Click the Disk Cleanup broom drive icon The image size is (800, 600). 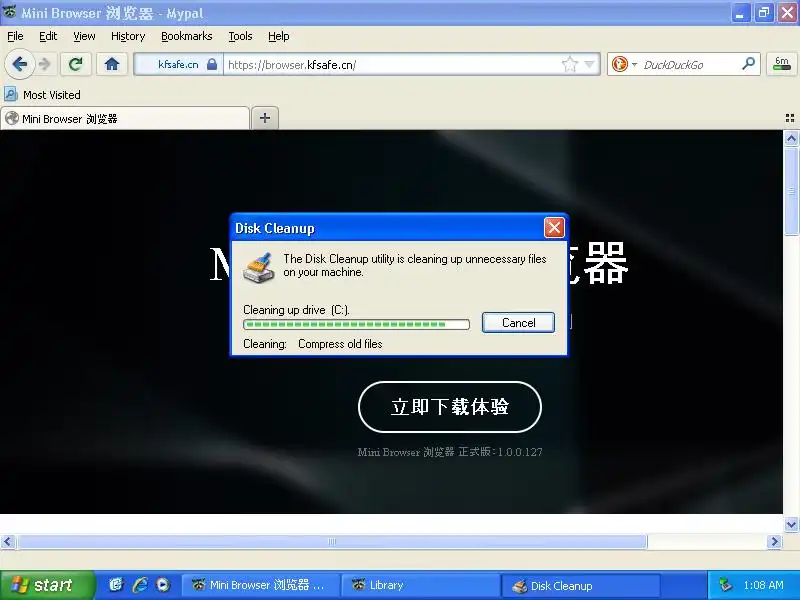point(259,267)
